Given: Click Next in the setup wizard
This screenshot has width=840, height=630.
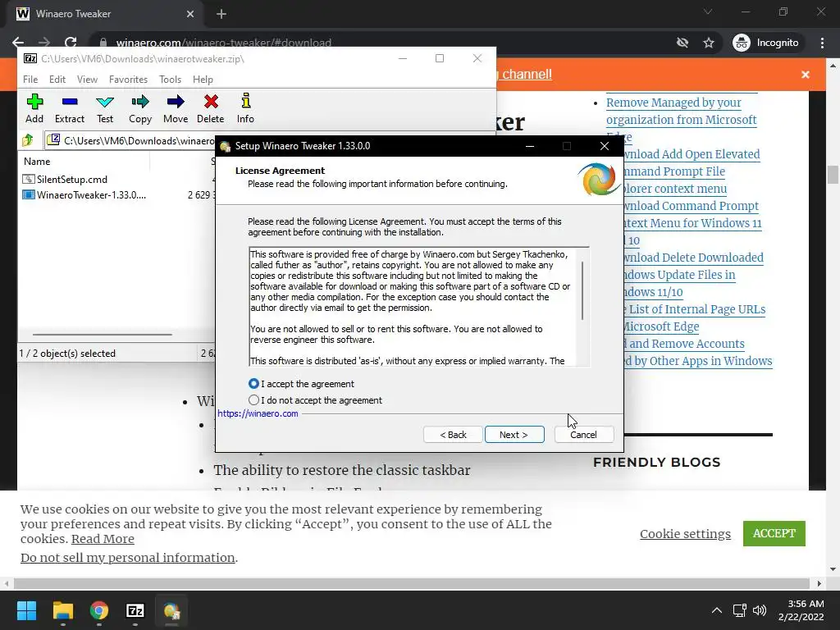Looking at the screenshot, I should (x=514, y=435).
